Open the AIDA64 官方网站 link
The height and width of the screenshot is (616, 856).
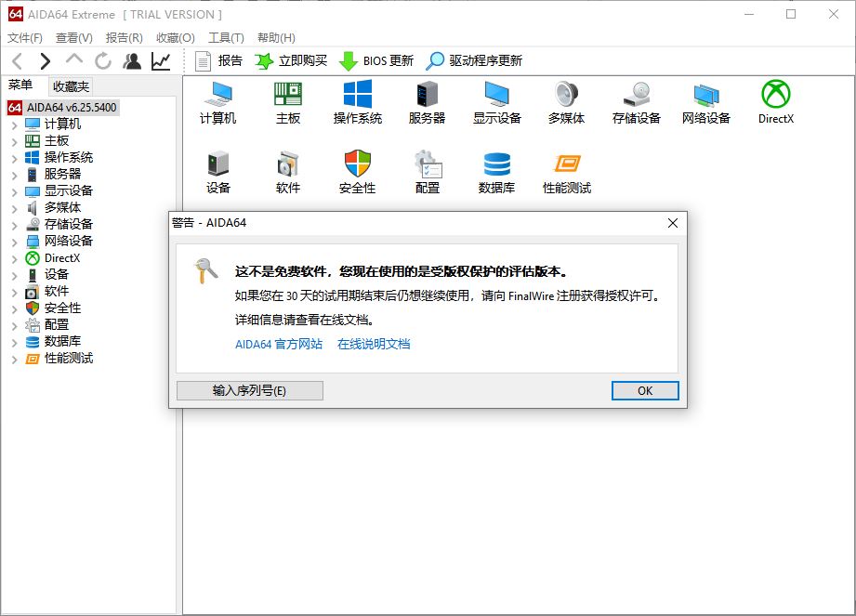tap(279, 345)
